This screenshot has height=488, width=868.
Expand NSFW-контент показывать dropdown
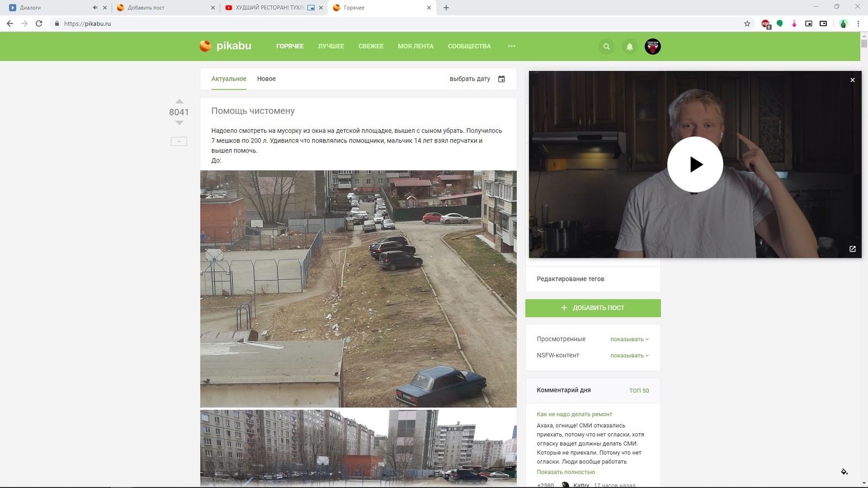coord(629,356)
